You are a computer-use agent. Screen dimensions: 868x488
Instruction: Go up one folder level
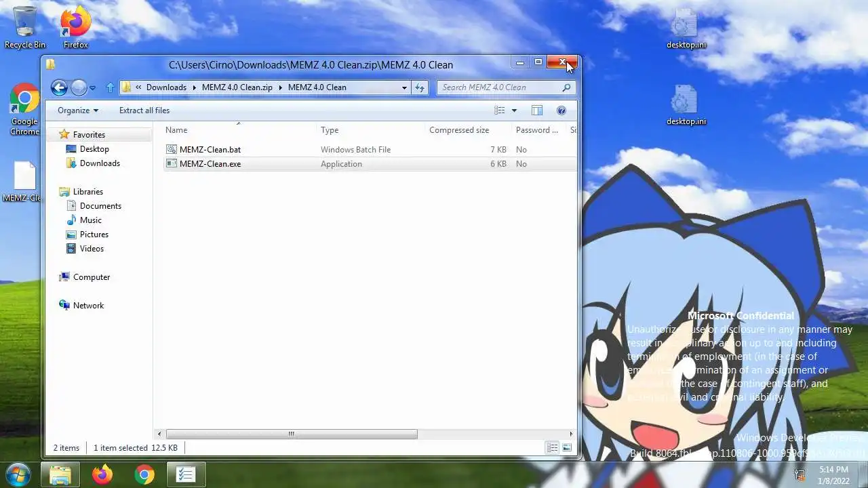(x=110, y=87)
